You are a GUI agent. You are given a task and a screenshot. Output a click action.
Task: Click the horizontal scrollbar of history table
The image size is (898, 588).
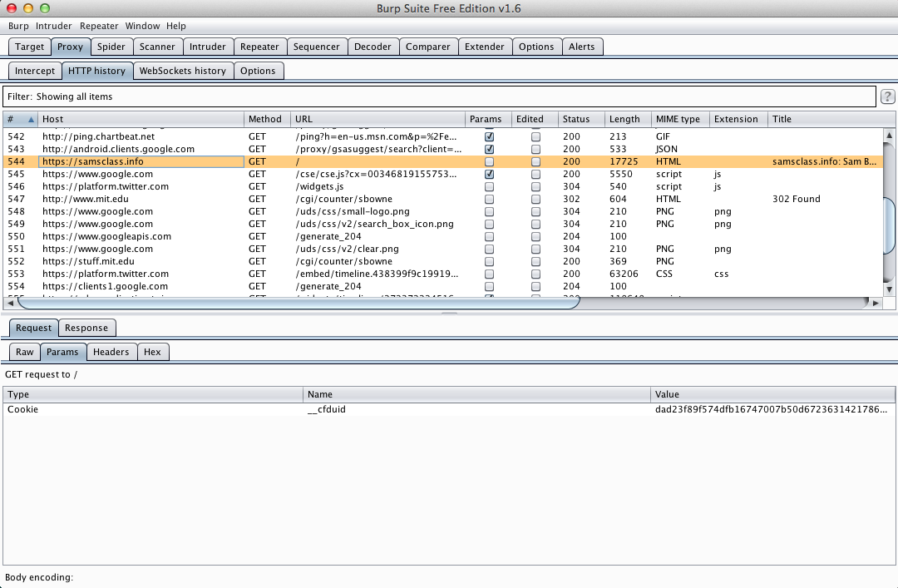pos(291,304)
